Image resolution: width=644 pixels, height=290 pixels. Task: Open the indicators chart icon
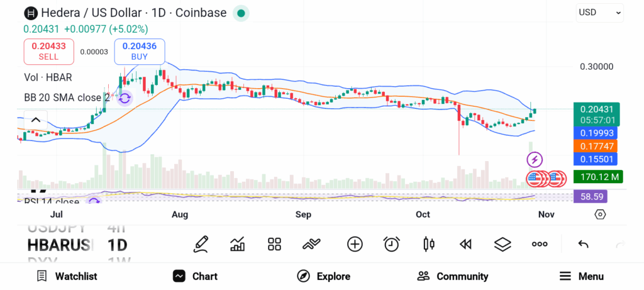(x=238, y=244)
